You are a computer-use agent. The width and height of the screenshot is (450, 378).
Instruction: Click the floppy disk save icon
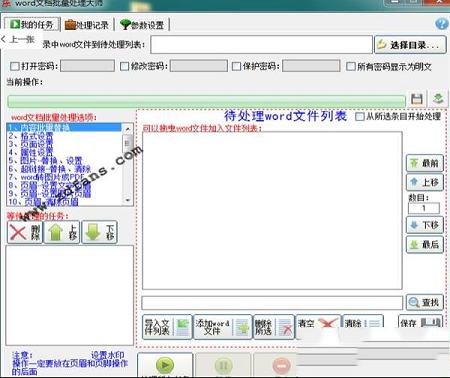pos(417,99)
